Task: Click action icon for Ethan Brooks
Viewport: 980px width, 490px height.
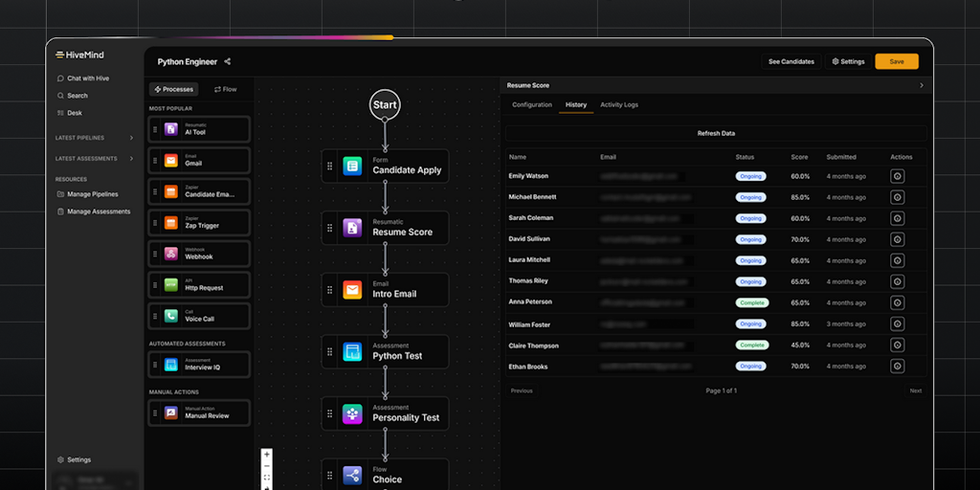Action: coord(898,367)
